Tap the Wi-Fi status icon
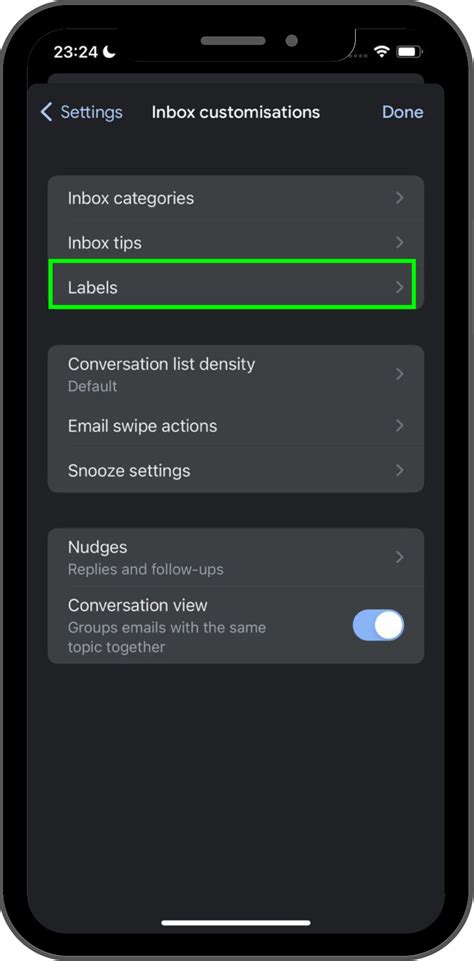Viewport: 474px width, 961px height. pyautogui.click(x=382, y=52)
